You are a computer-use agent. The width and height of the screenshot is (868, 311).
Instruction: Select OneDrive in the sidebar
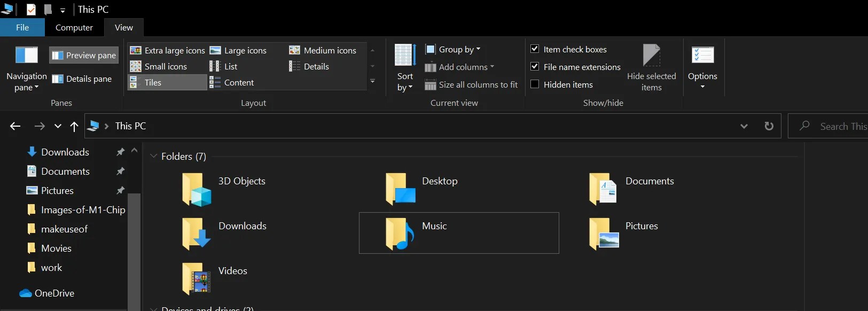coord(54,293)
